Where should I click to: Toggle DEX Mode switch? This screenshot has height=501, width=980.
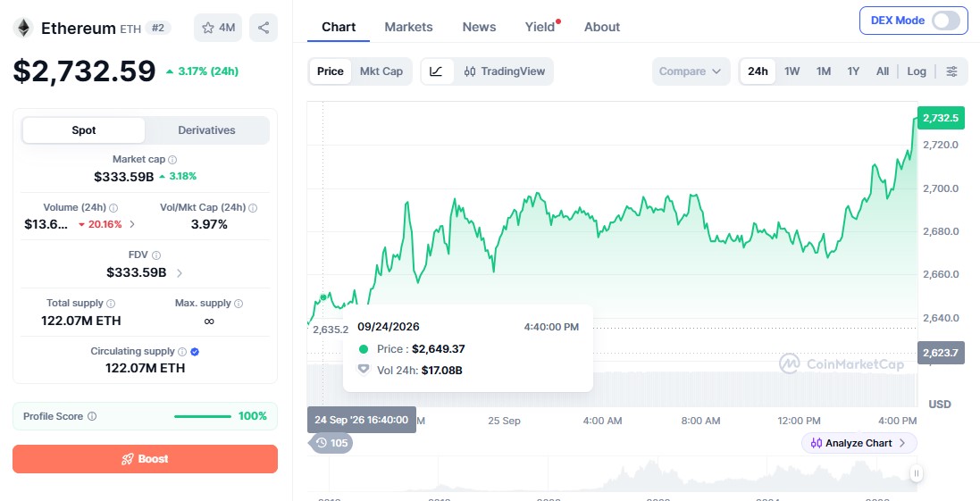click(x=945, y=21)
